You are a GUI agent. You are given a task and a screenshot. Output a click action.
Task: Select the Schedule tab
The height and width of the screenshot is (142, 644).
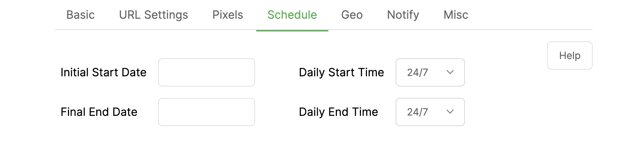click(x=292, y=15)
